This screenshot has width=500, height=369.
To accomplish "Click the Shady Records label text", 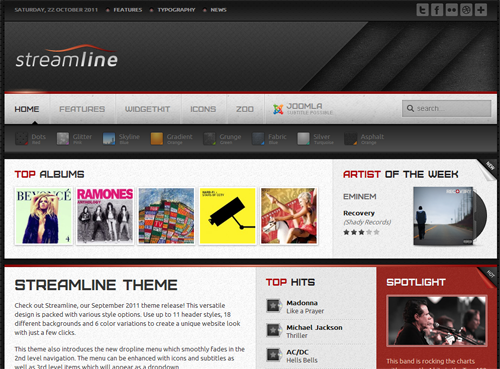I will (367, 222).
